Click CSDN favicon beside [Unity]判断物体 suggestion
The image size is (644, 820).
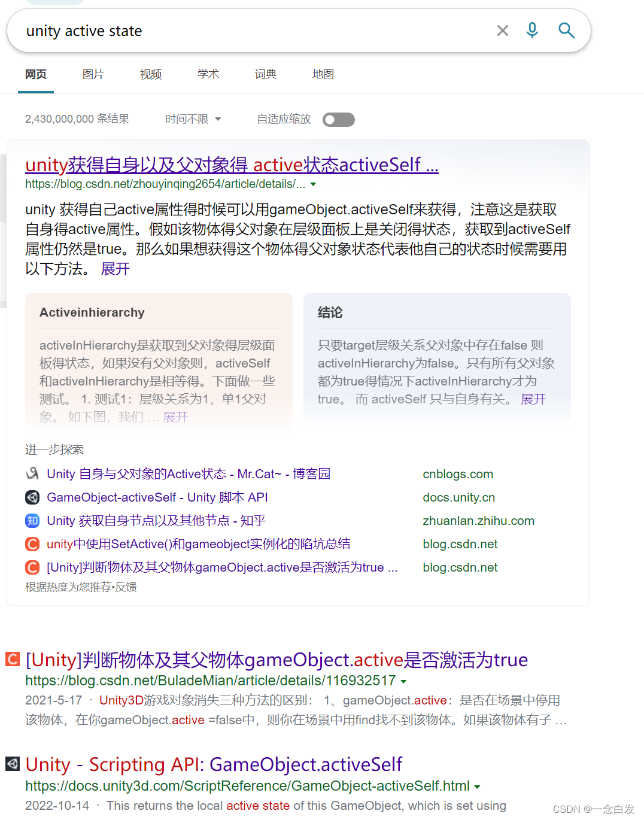tap(32, 567)
